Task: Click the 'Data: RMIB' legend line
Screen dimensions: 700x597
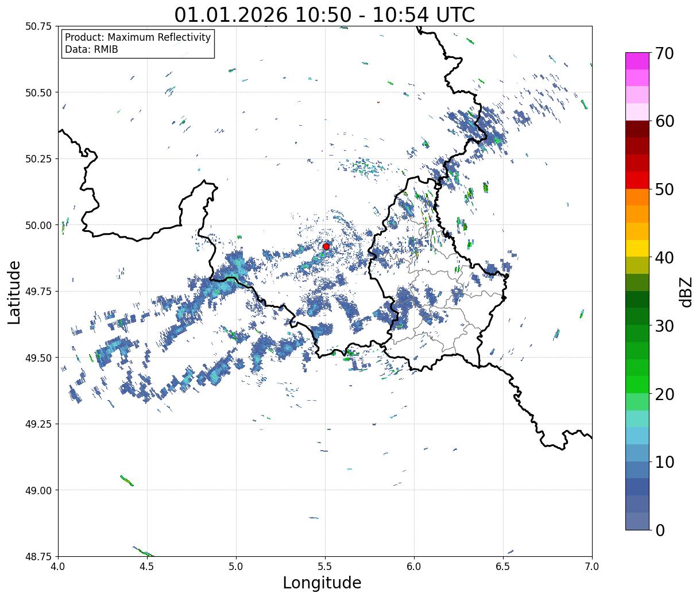Action: point(91,49)
